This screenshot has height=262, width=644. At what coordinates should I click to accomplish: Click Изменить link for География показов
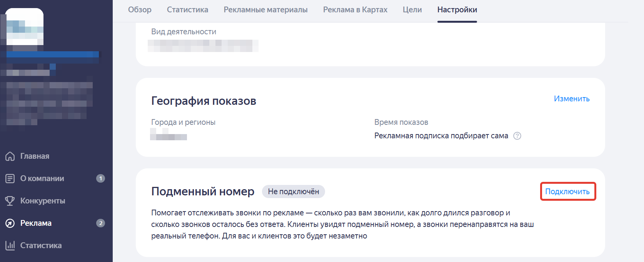(571, 99)
